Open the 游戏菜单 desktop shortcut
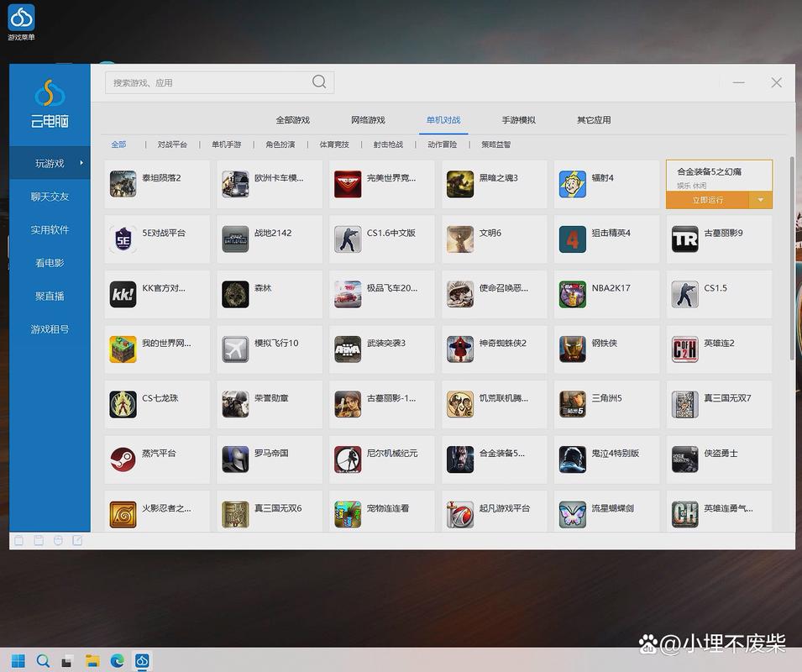 21,22
